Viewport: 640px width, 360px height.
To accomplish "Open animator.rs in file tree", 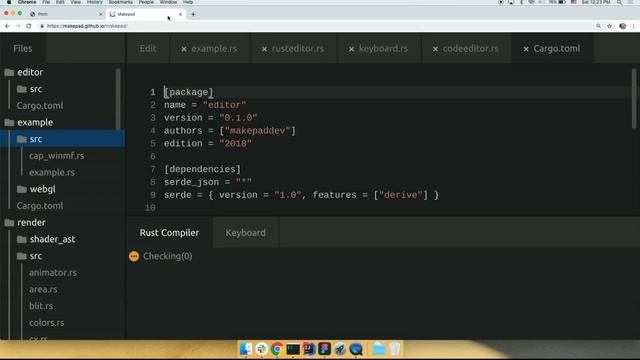I will pyautogui.click(x=53, y=273).
